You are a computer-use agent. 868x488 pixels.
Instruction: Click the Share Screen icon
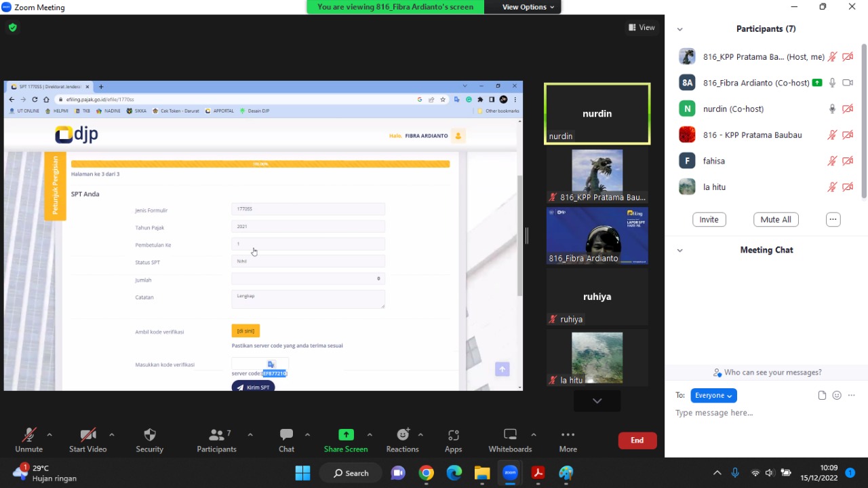(x=346, y=435)
